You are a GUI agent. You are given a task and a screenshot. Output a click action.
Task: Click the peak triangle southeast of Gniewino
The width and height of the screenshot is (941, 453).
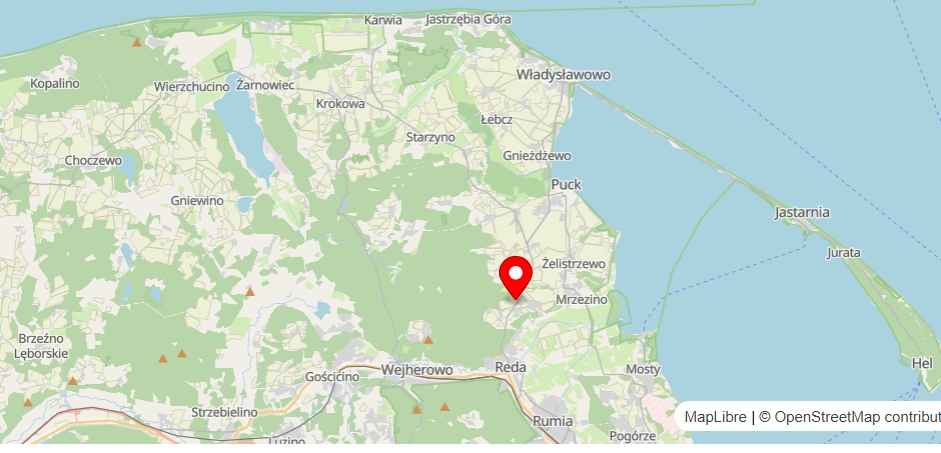(250, 292)
